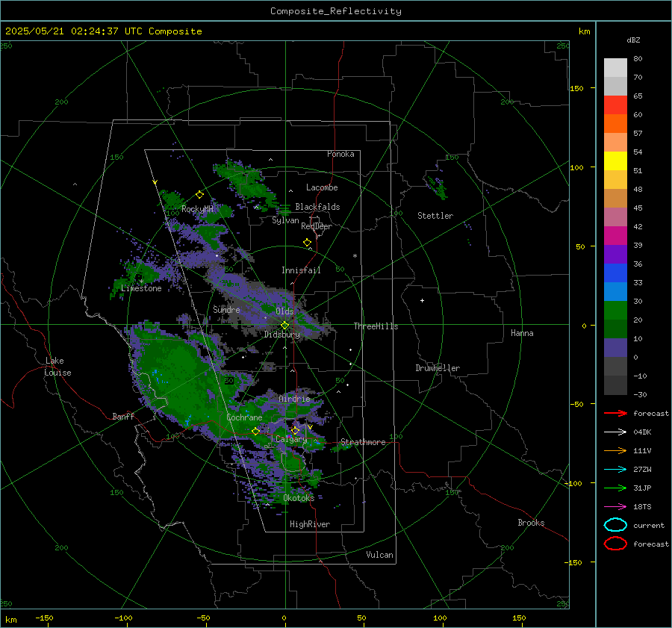Image resolution: width=672 pixels, height=628 pixels.
Task: Click the Vulcan label
Action: 380,555
